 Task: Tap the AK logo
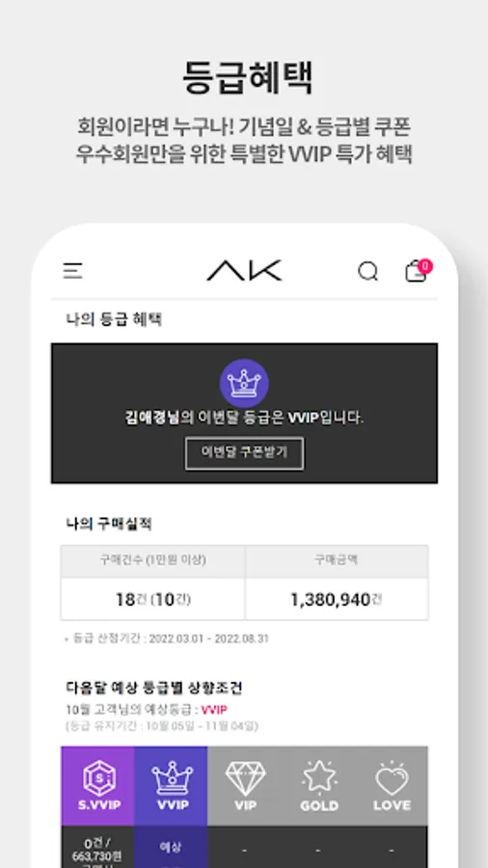coord(244,270)
